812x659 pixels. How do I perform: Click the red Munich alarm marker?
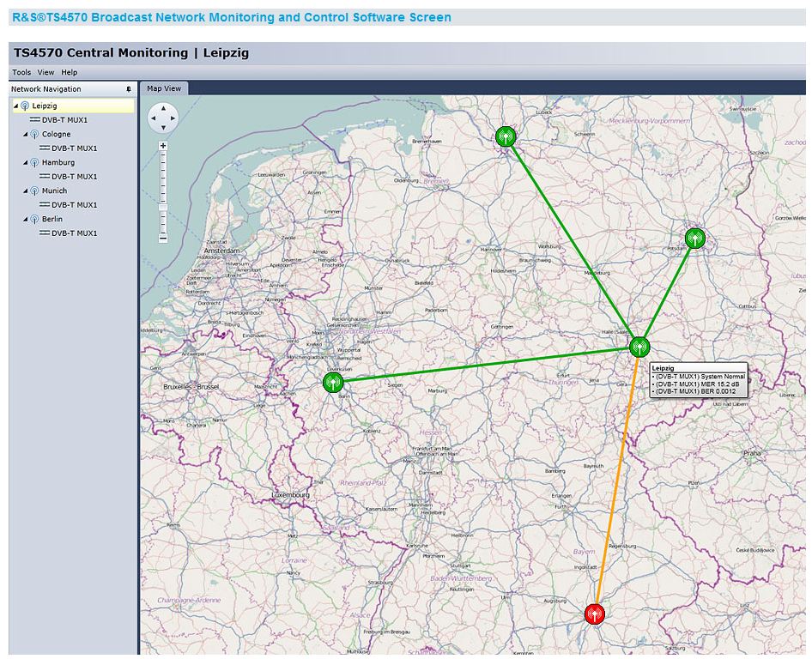click(x=595, y=614)
